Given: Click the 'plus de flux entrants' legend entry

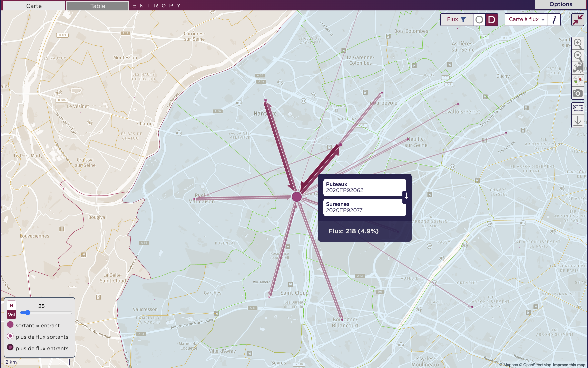Looking at the screenshot, I should [38, 348].
